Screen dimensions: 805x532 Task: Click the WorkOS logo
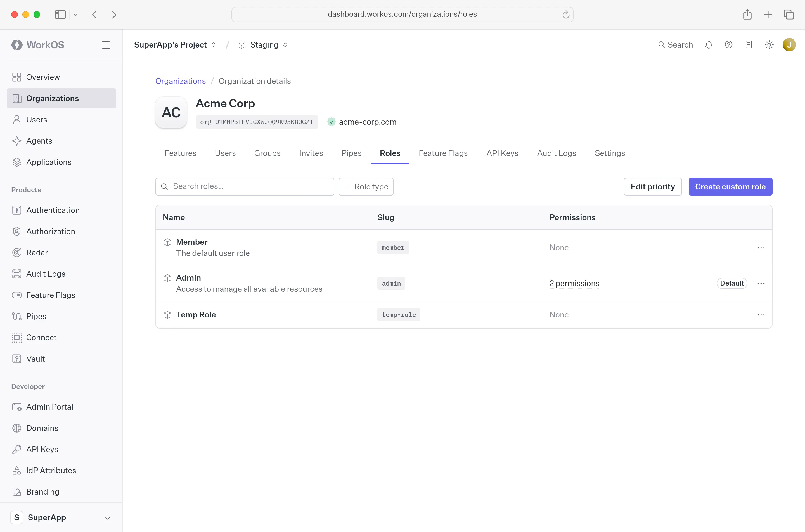click(x=38, y=45)
